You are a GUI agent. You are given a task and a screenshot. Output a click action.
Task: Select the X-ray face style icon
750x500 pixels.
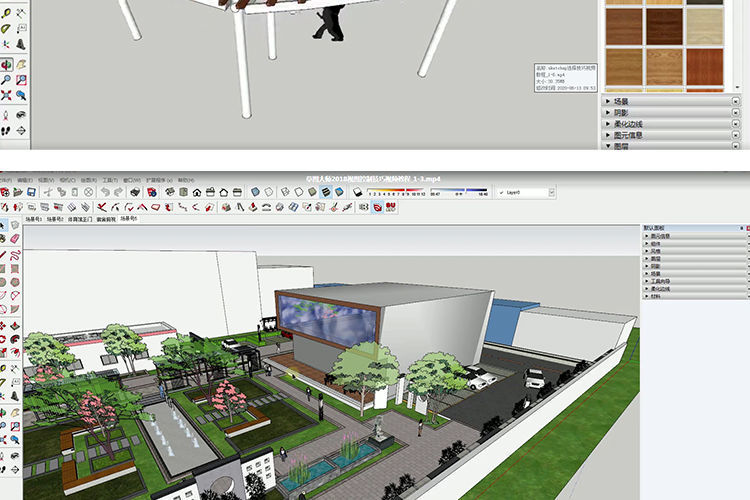tap(256, 192)
